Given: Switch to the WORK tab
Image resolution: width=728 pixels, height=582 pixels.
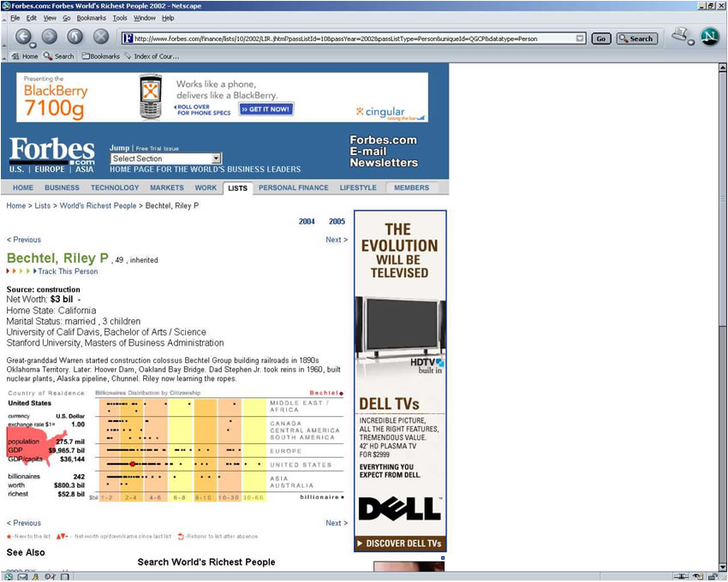Looking at the screenshot, I should (206, 188).
